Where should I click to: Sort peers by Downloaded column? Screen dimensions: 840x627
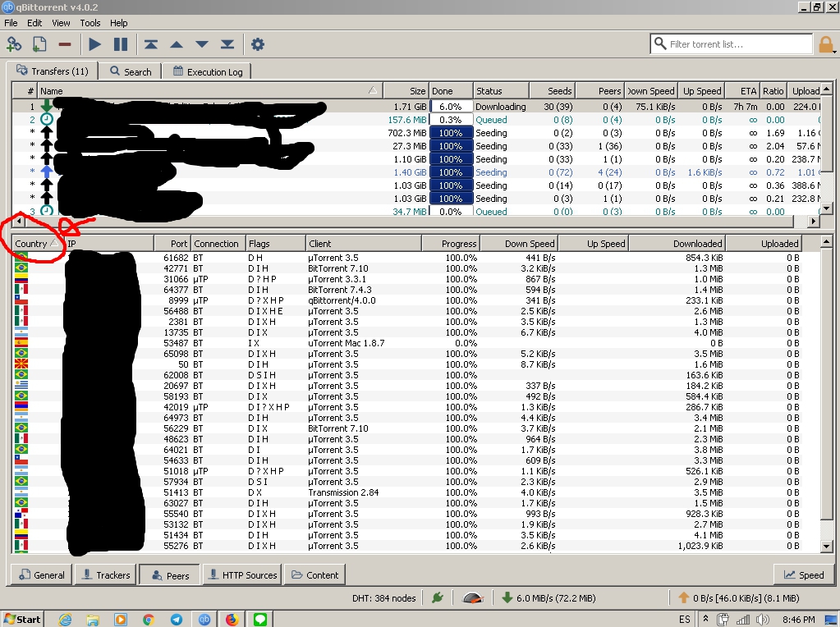677,243
